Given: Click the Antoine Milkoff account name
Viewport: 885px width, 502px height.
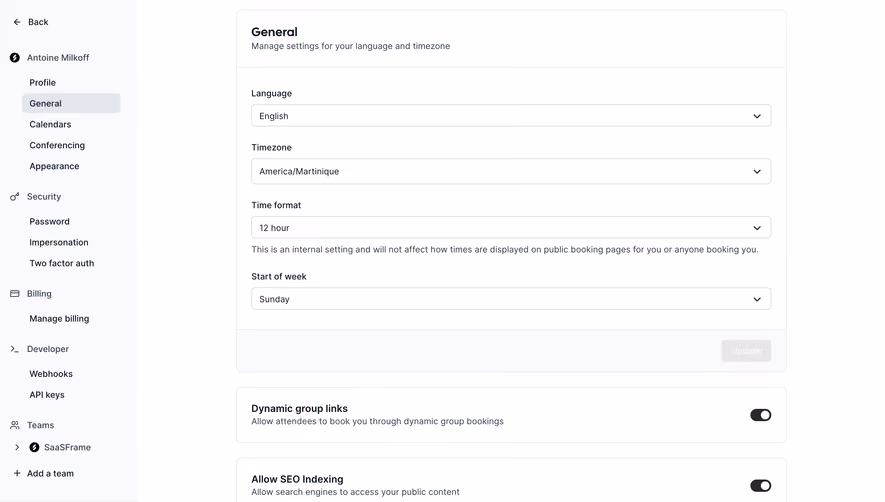Looking at the screenshot, I should 58,58.
